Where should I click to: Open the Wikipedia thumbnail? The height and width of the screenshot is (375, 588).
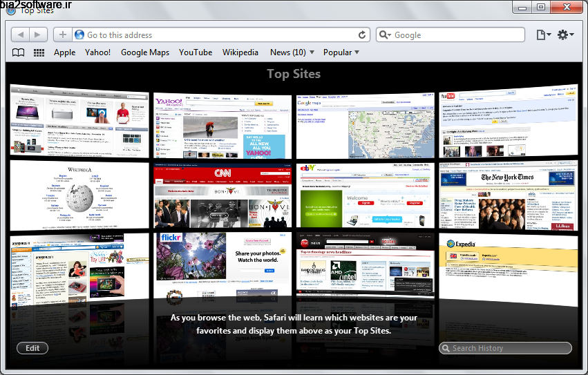[79, 195]
